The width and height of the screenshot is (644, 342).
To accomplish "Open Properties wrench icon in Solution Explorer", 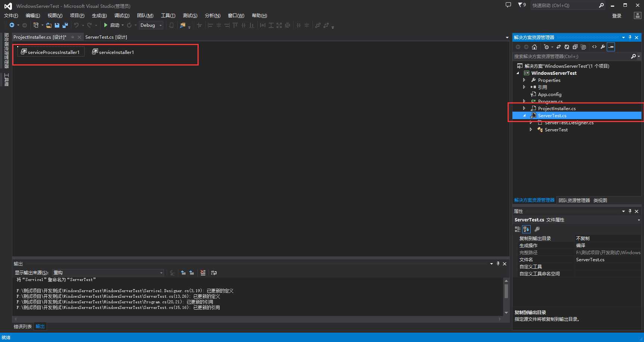I will coord(603,47).
